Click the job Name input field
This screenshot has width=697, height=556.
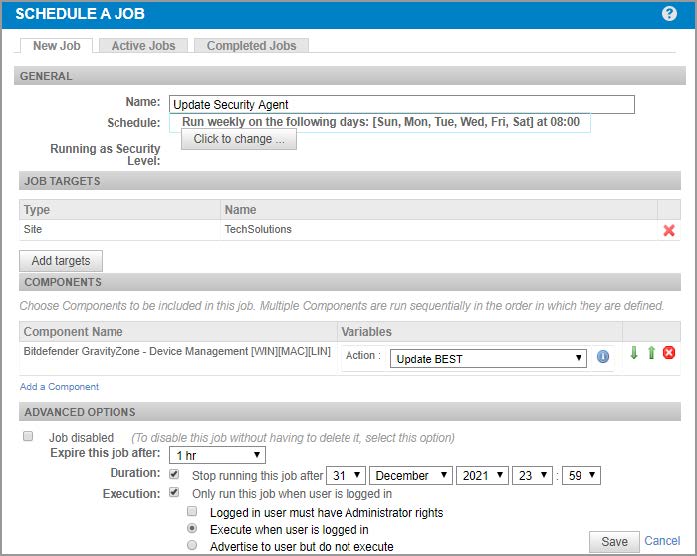pyautogui.click(x=401, y=104)
